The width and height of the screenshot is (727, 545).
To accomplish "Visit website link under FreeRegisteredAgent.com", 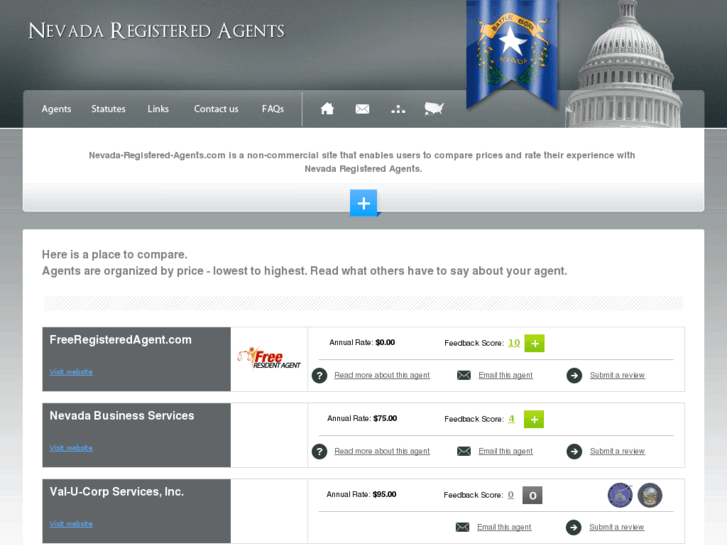I will coord(71,372).
